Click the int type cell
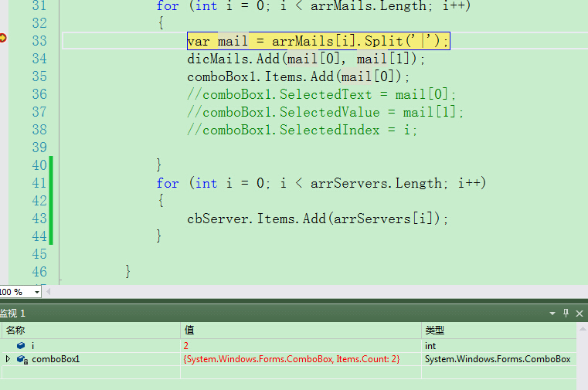This screenshot has height=390, width=588. 498,345
